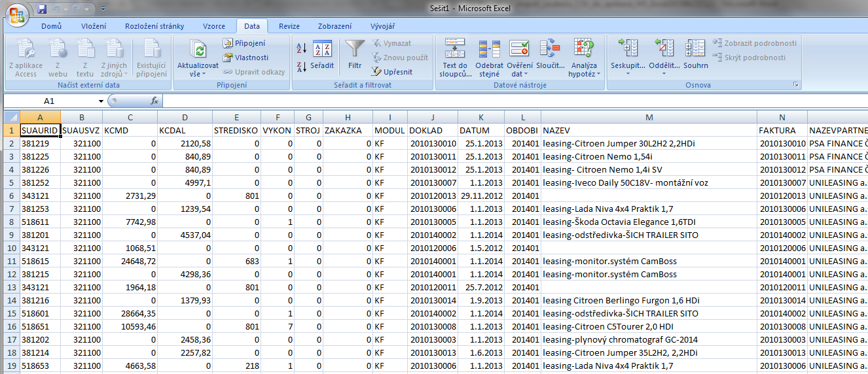This screenshot has height=374, width=868.
Task: Toggle the Filtr funnel filter
Action: 355,56
